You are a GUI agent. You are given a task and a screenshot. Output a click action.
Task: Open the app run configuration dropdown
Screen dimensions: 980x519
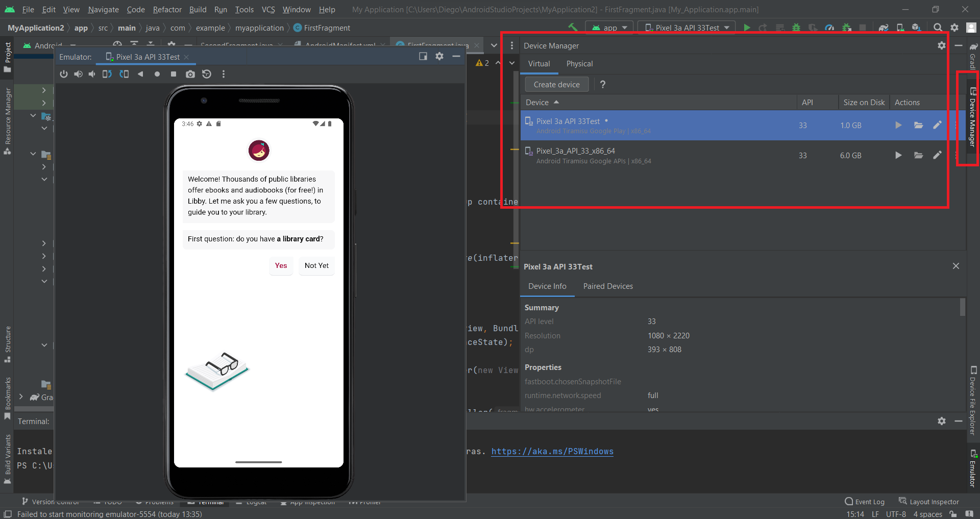point(609,28)
